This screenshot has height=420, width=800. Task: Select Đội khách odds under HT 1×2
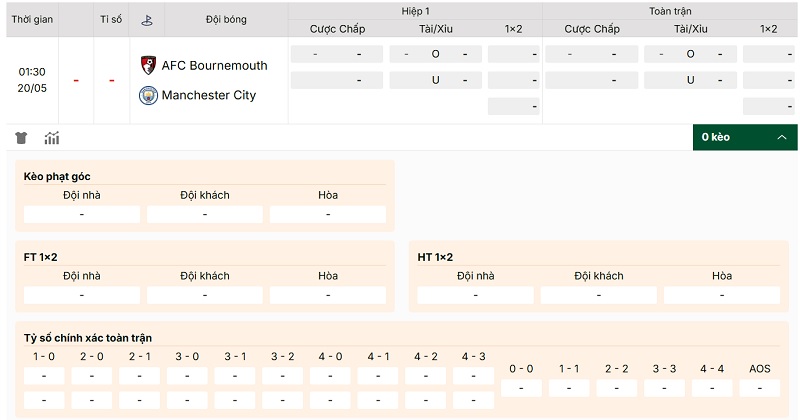coord(598,295)
